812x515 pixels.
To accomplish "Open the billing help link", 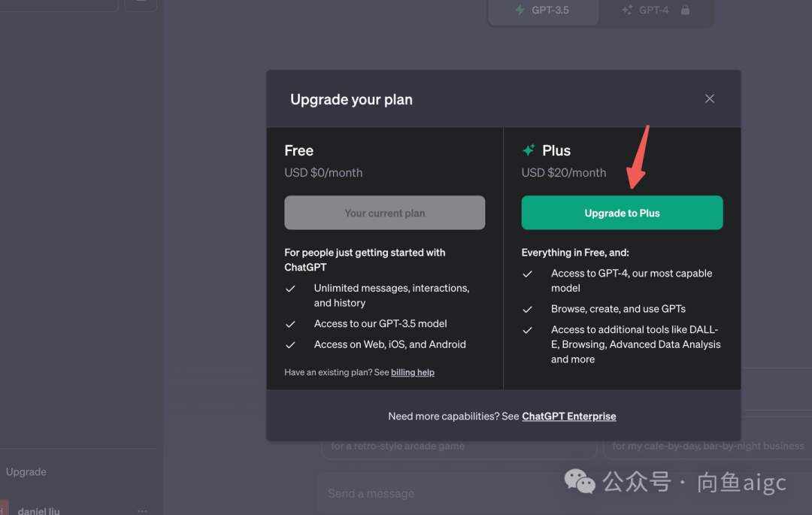I will tap(412, 372).
